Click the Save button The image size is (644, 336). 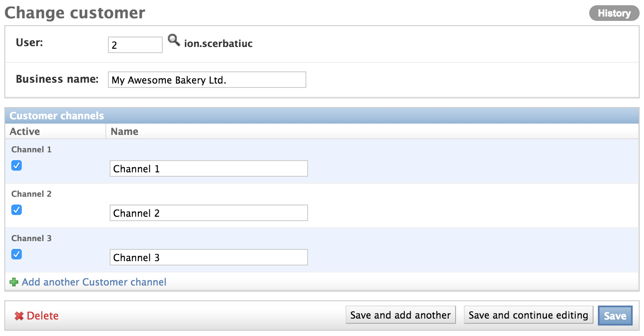click(x=615, y=315)
